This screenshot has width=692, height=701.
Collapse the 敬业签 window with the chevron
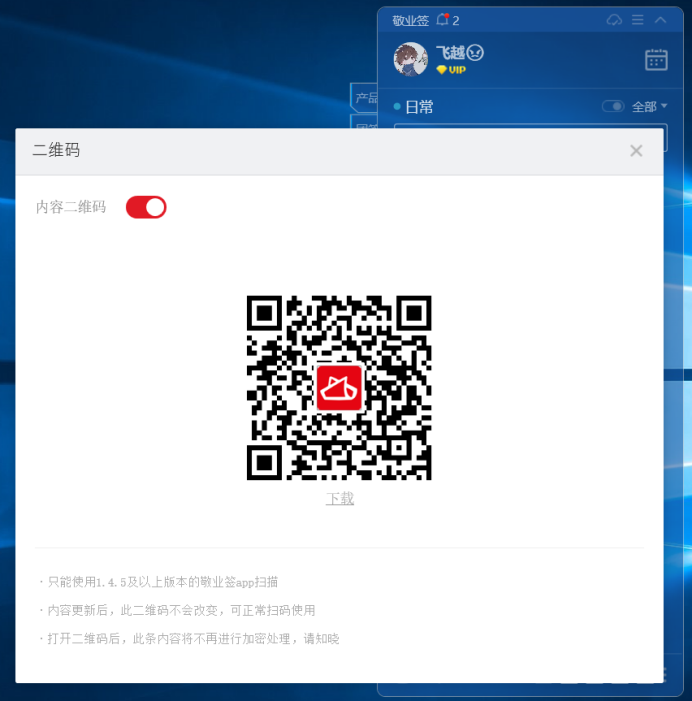point(661,20)
